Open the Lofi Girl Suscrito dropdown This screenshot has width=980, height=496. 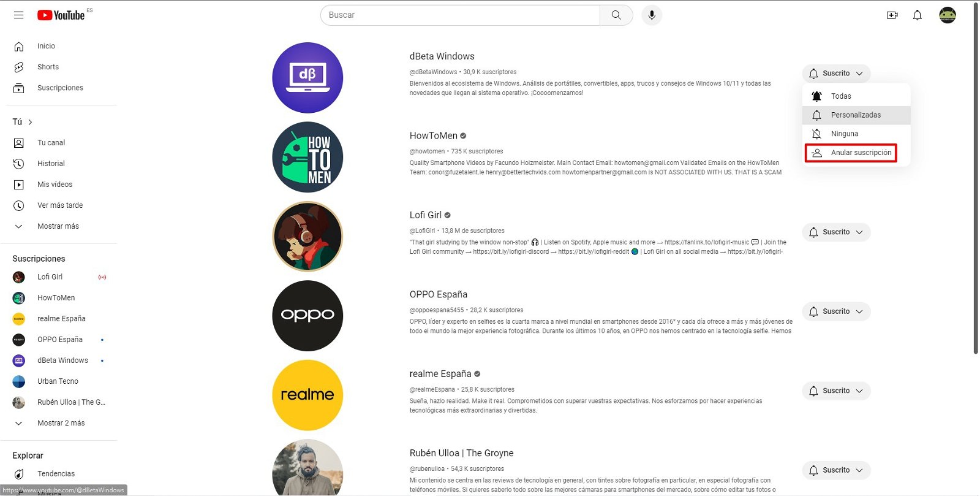836,232
